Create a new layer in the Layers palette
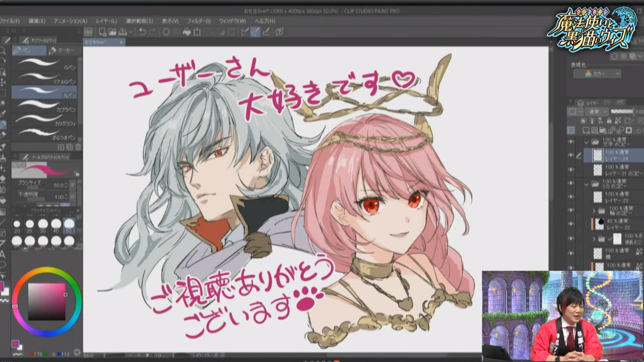 [x=586, y=130]
